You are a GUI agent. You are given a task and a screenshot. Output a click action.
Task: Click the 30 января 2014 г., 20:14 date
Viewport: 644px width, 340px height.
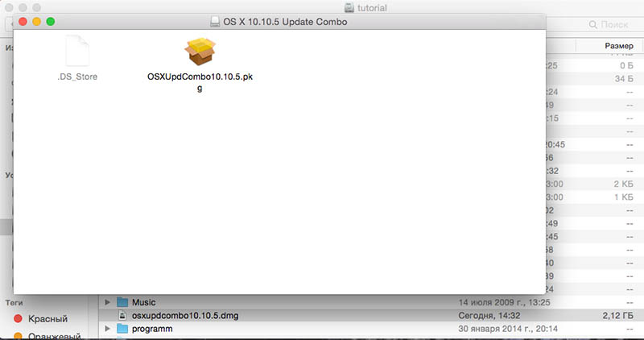pyautogui.click(x=508, y=329)
